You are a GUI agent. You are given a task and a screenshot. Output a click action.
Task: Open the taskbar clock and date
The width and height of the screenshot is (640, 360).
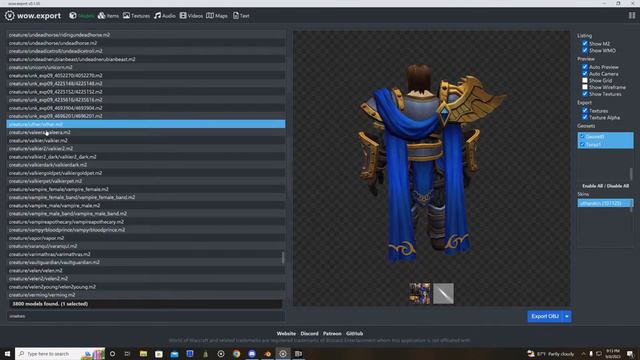(613, 353)
